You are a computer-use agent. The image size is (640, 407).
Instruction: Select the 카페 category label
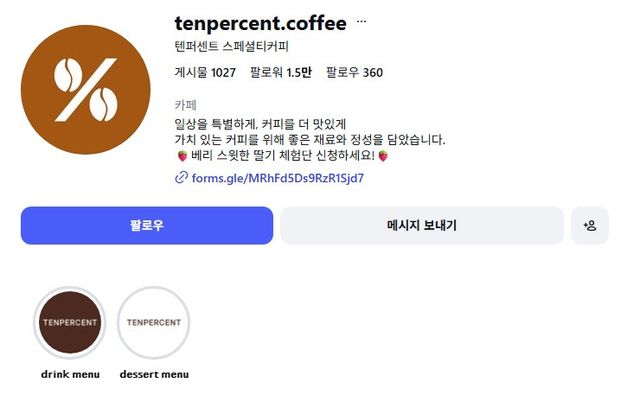[185, 104]
